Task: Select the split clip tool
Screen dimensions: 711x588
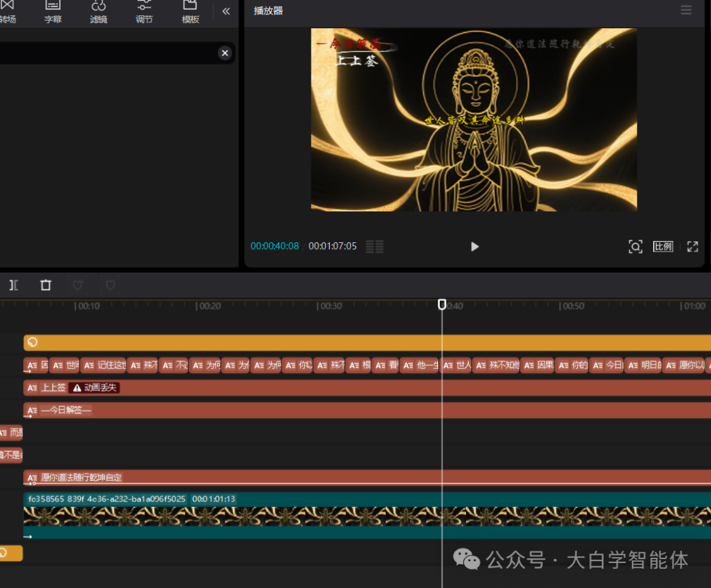Action: pyautogui.click(x=14, y=285)
